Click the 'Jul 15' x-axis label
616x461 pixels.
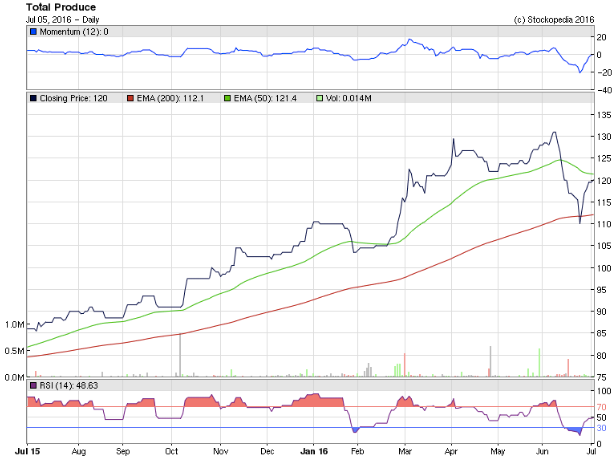pyautogui.click(x=27, y=451)
